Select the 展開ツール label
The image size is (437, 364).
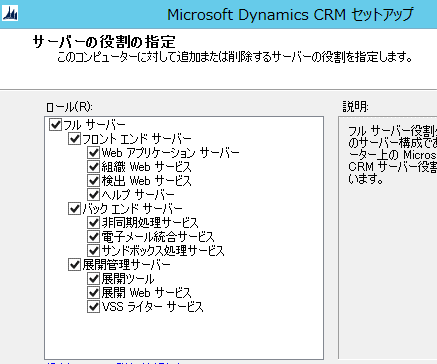tap(128, 279)
